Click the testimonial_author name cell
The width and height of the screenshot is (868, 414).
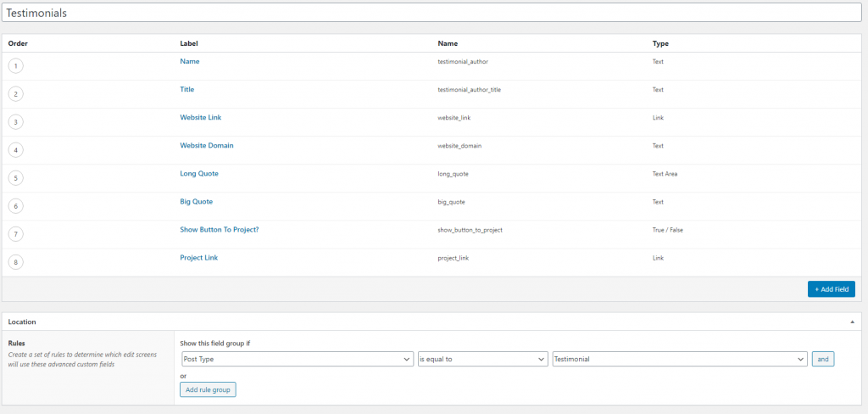[x=463, y=62]
